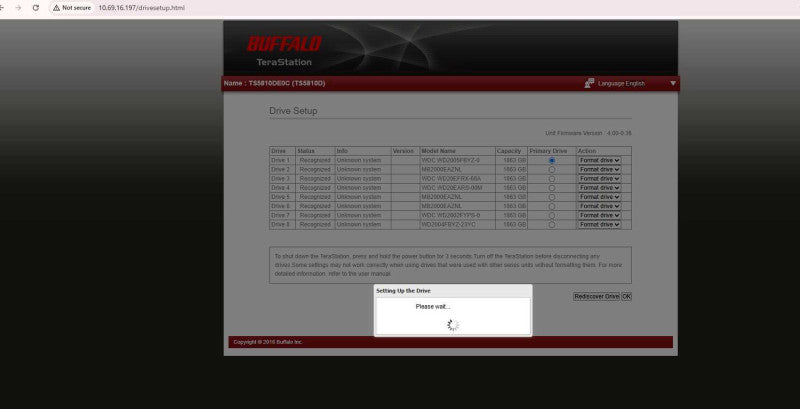The image size is (800, 409).
Task: Click the OK button
Action: [x=626, y=296]
